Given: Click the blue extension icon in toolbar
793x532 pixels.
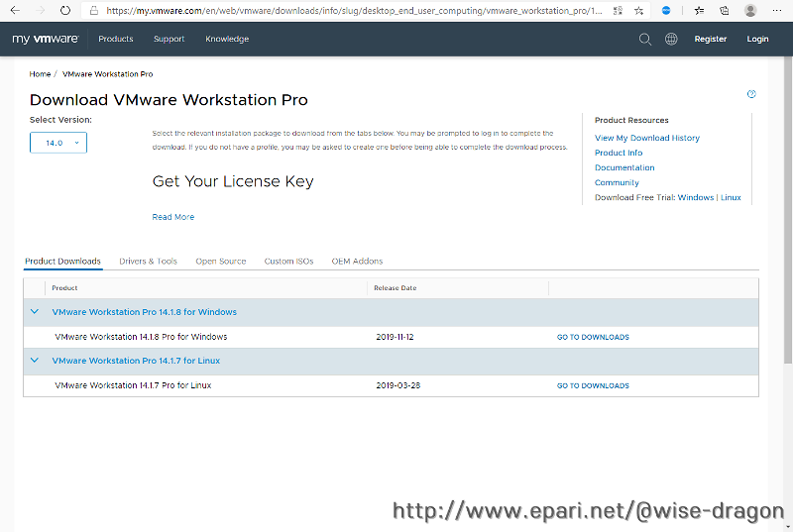Looking at the screenshot, I should [x=666, y=10].
